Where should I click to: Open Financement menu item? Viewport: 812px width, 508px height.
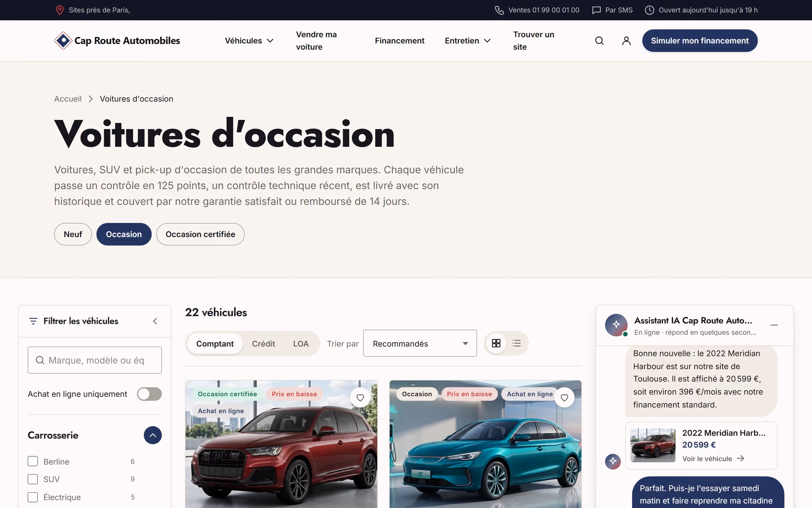[x=399, y=41]
